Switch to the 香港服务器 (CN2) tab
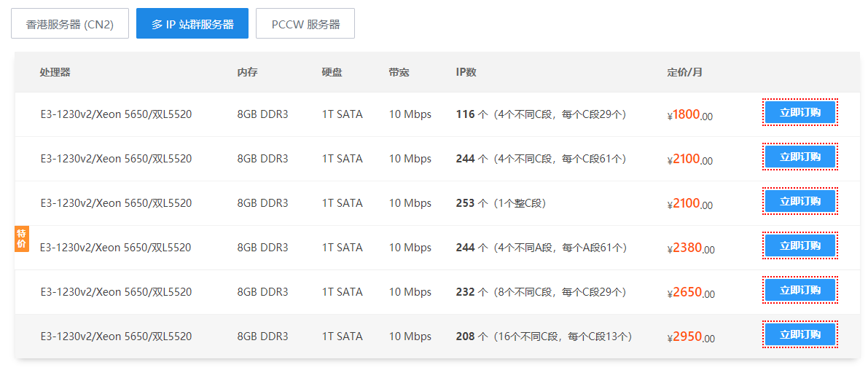The height and width of the screenshot is (370, 868). pos(70,24)
